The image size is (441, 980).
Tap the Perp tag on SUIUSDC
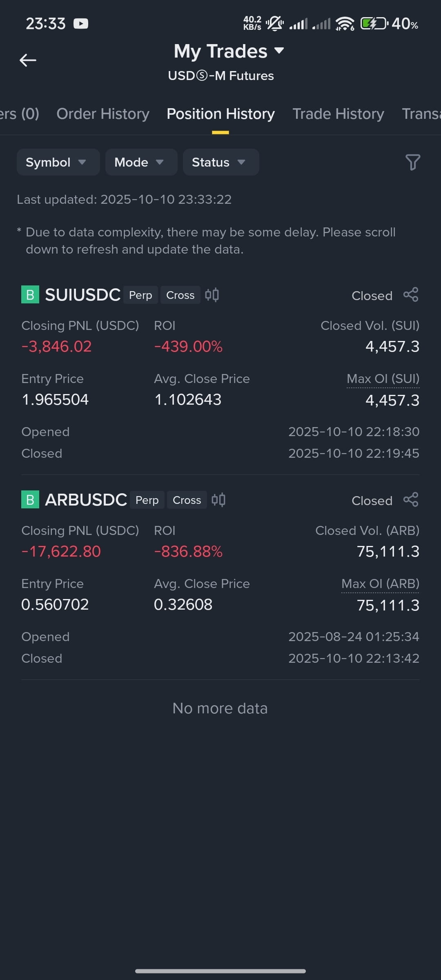[140, 295]
